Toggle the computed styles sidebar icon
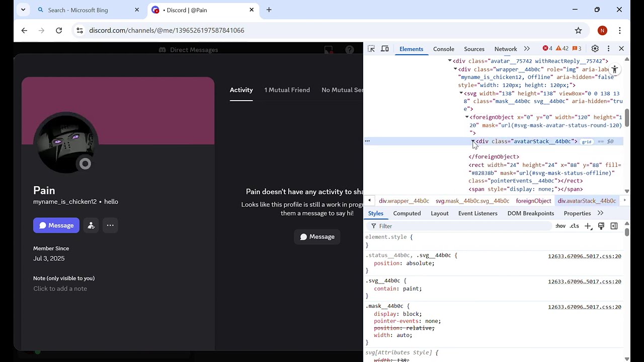The width and height of the screenshot is (644, 362). (x=614, y=226)
